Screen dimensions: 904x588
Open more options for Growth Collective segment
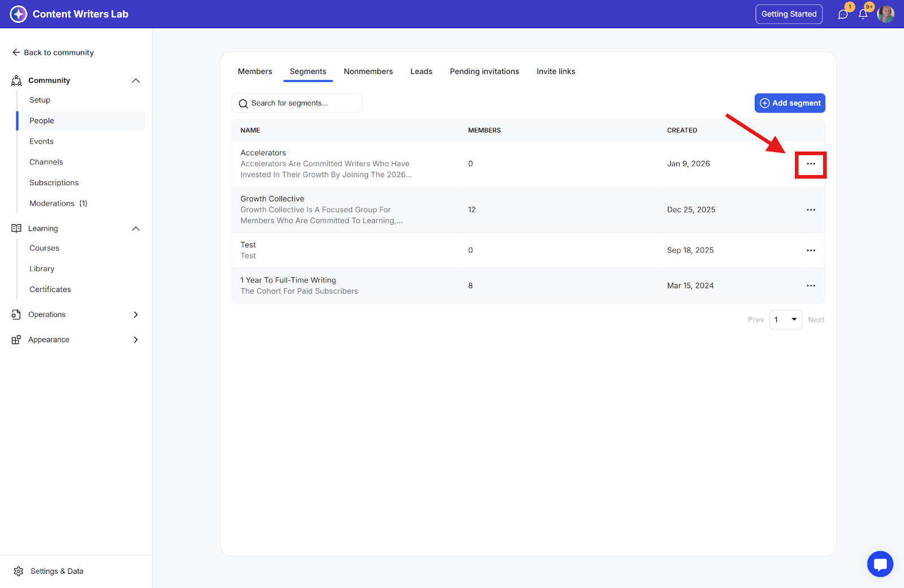point(811,210)
